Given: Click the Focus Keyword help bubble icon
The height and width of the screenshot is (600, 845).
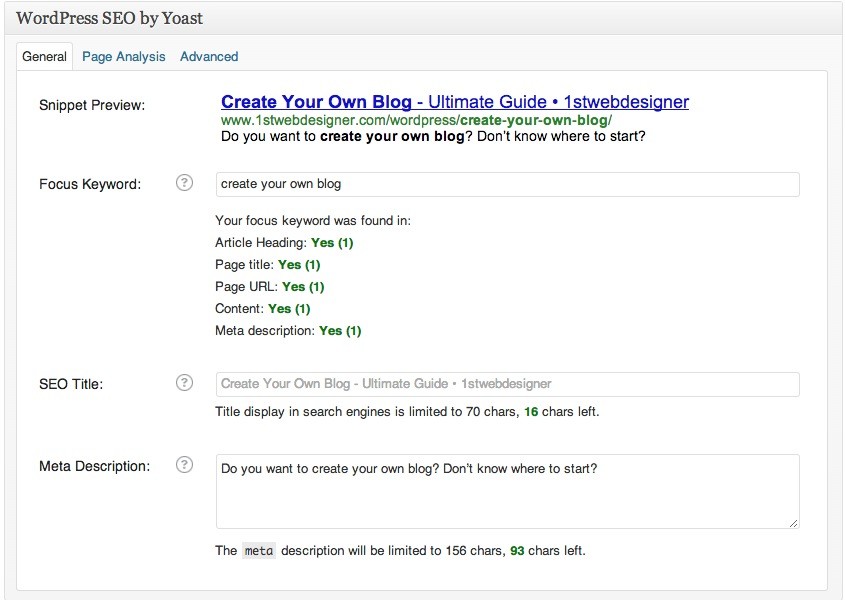Looking at the screenshot, I should tap(185, 183).
